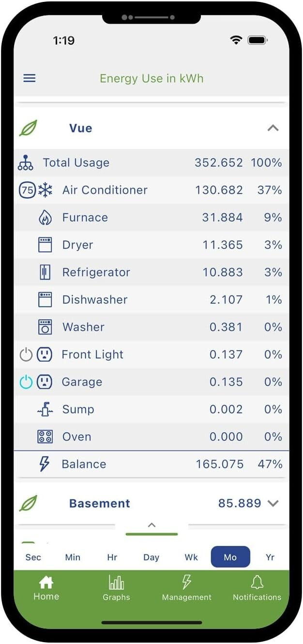Click the leaf icon beside Vue
The height and width of the screenshot is (644, 303).
coord(28,127)
